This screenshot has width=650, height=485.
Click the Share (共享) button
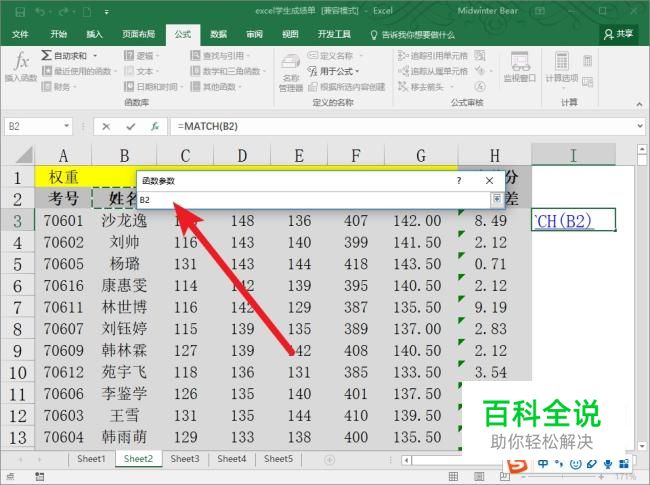[x=618, y=34]
